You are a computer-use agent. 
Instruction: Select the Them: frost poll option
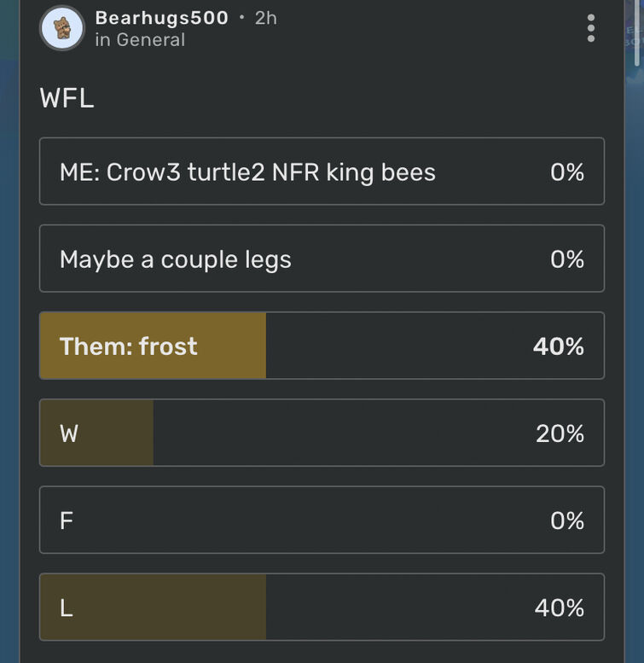(x=322, y=346)
